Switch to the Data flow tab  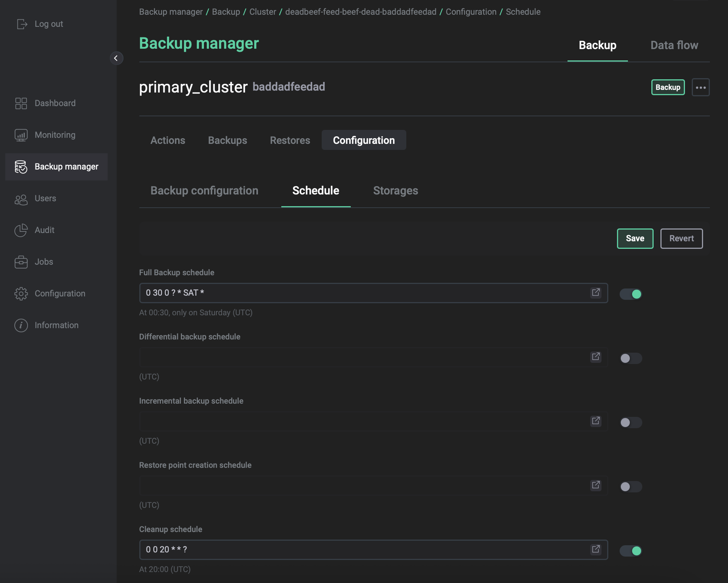674,45
